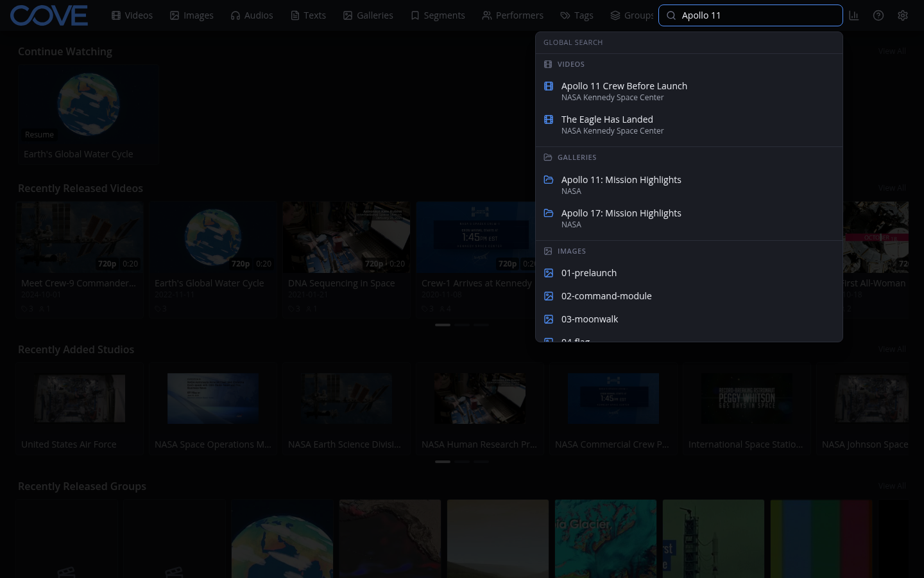Open DNA Sequencing in Space video thumbnail

346,237
